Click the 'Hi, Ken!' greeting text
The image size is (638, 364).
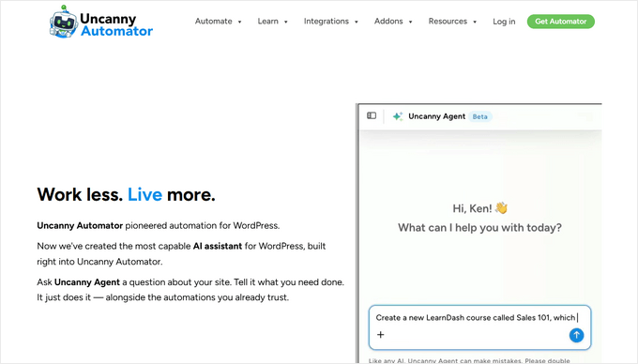472,208
